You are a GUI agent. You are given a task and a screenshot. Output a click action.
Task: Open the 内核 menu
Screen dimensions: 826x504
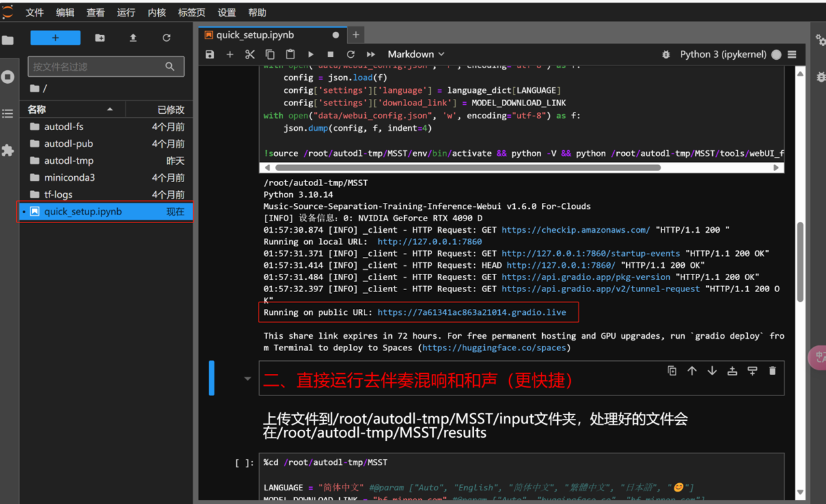point(157,12)
